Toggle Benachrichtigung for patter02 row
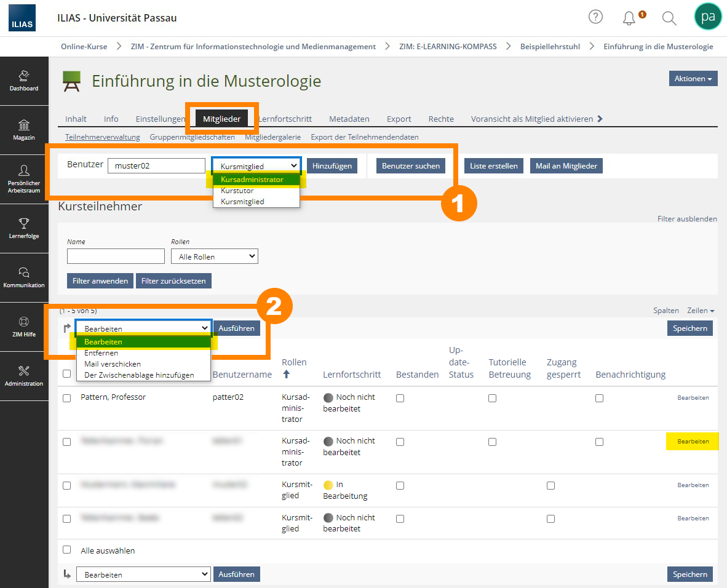Viewport: 727px width, 588px height. (x=600, y=399)
